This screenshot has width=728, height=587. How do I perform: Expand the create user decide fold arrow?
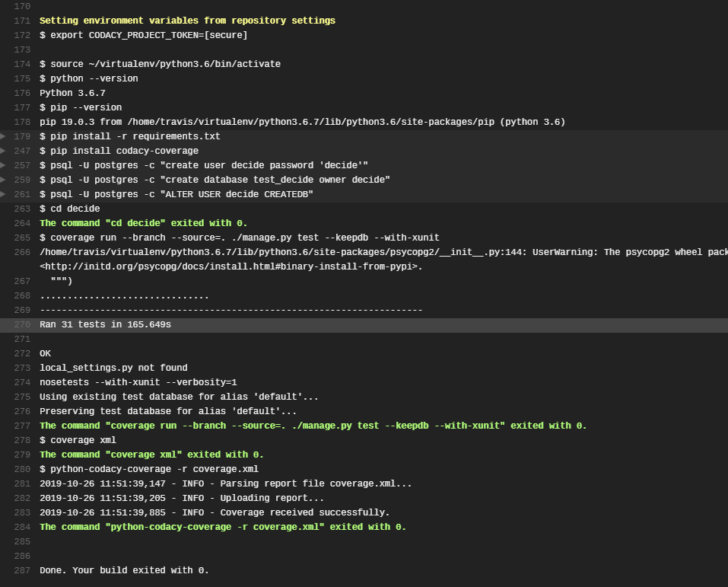point(3,165)
